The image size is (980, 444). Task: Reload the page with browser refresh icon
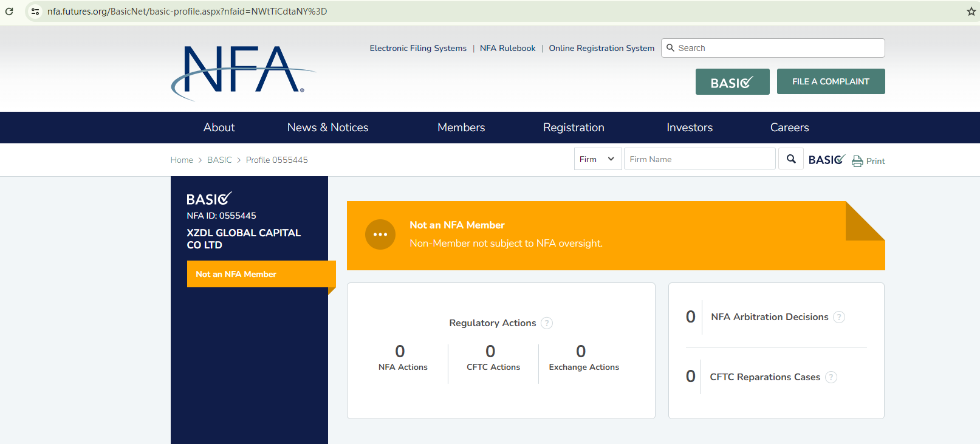pyautogui.click(x=9, y=12)
